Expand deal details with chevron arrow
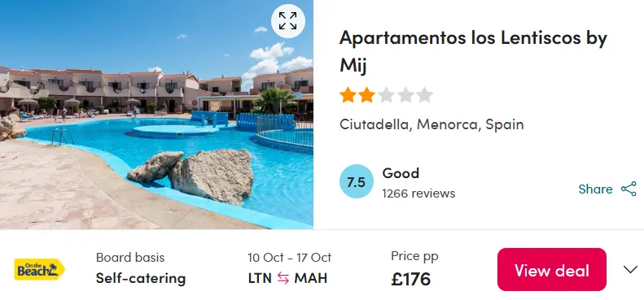Image resolution: width=644 pixels, height=300 pixels. coord(630,270)
